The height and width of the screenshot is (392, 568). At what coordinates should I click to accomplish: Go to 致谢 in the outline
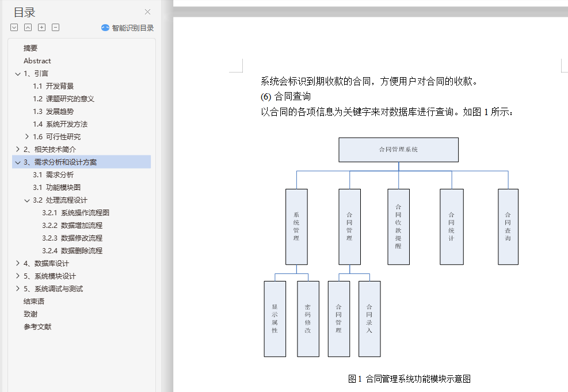[31, 314]
